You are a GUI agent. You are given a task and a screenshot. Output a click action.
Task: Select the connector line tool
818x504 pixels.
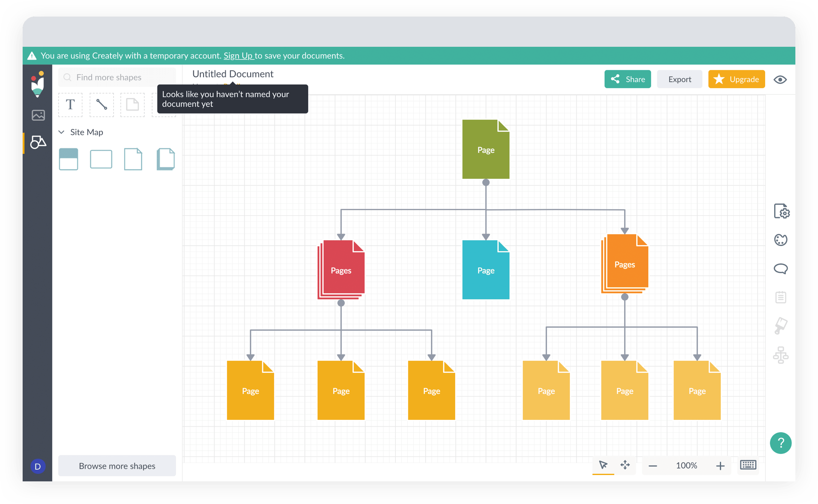pos(101,104)
